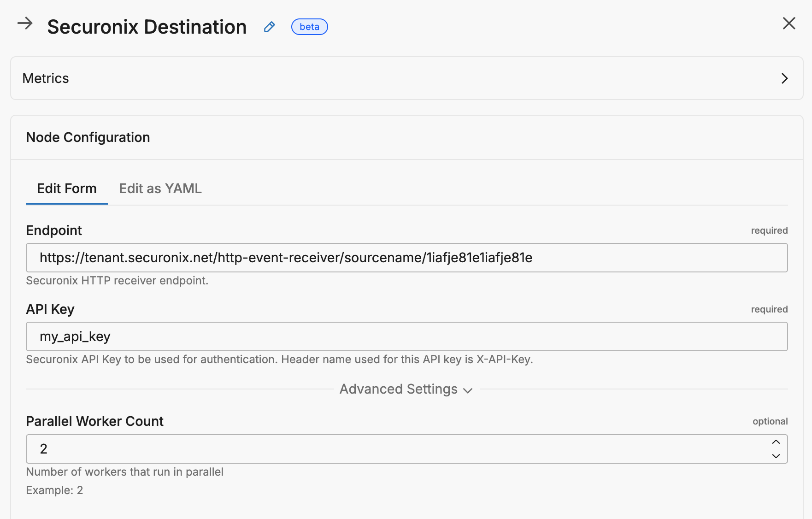
Task: Click the required label beside Endpoint
Action: pos(769,230)
